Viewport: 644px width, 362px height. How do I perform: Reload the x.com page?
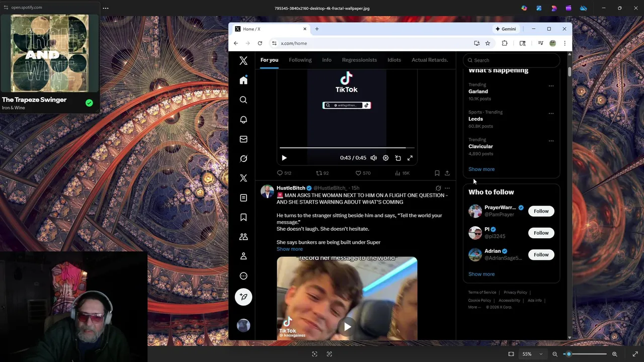(260, 43)
